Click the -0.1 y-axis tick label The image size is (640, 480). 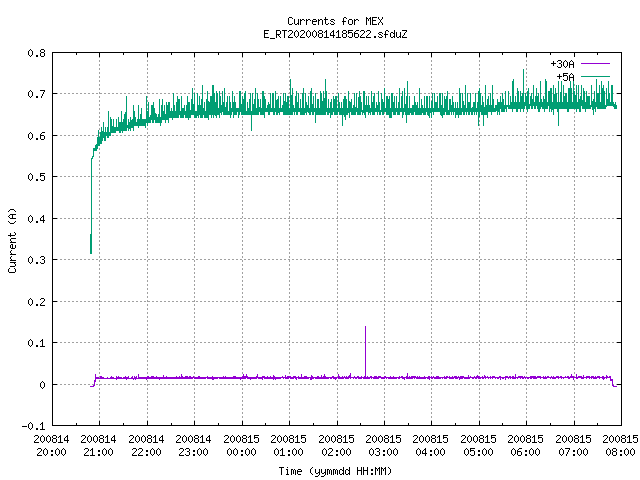click(x=33, y=426)
